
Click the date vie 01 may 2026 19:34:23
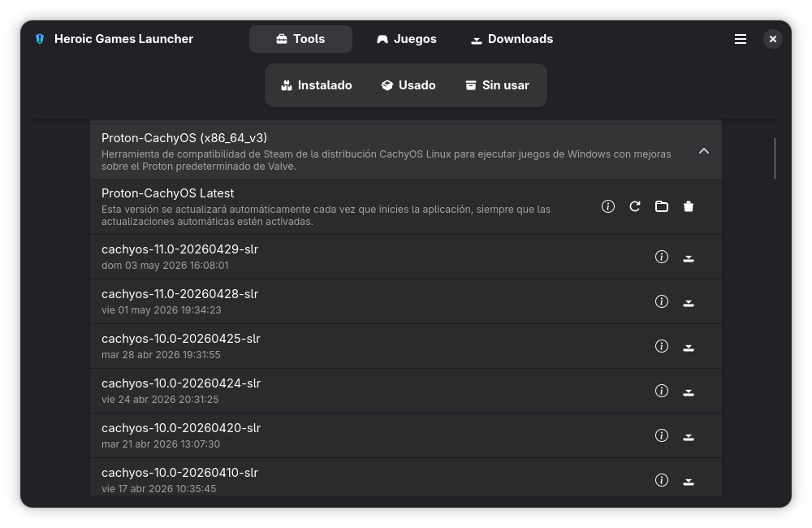pyautogui.click(x=161, y=309)
